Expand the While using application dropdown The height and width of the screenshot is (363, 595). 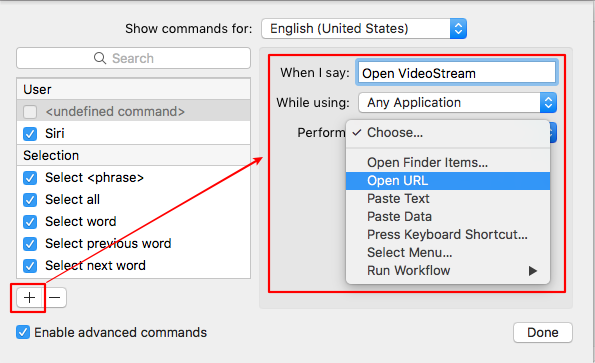click(457, 102)
